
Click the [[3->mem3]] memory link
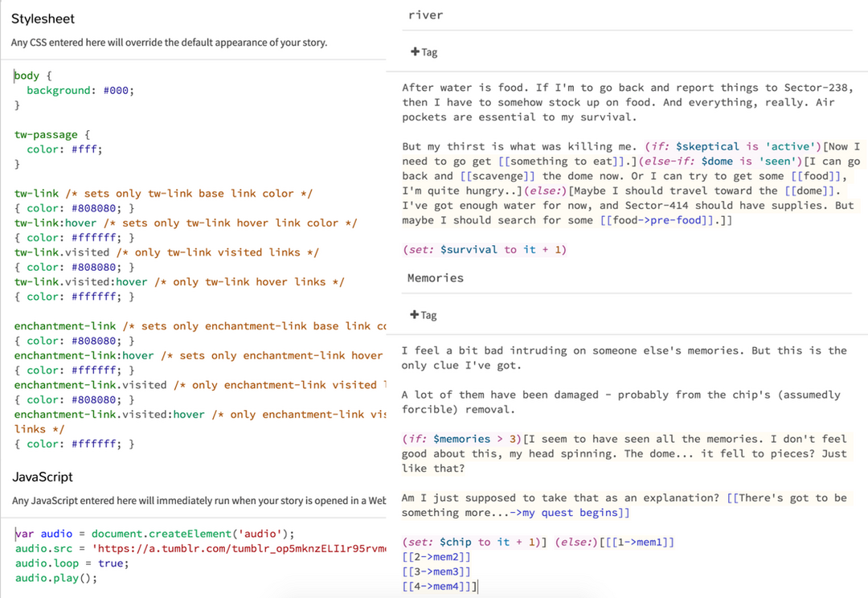click(x=436, y=571)
